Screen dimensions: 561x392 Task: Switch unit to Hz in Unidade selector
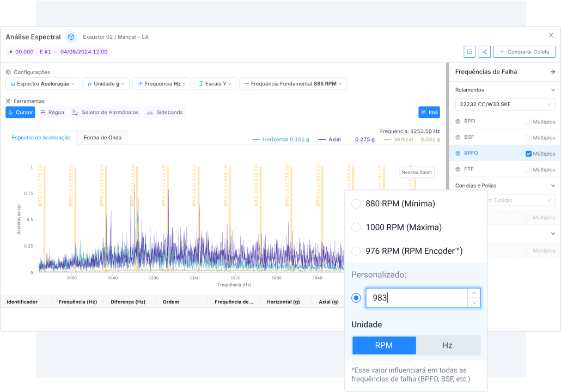tap(447, 345)
